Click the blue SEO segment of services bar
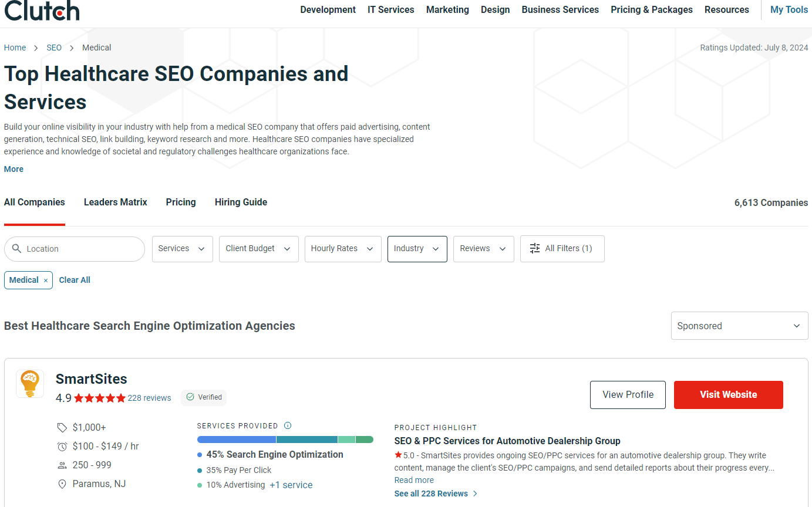 click(x=237, y=440)
